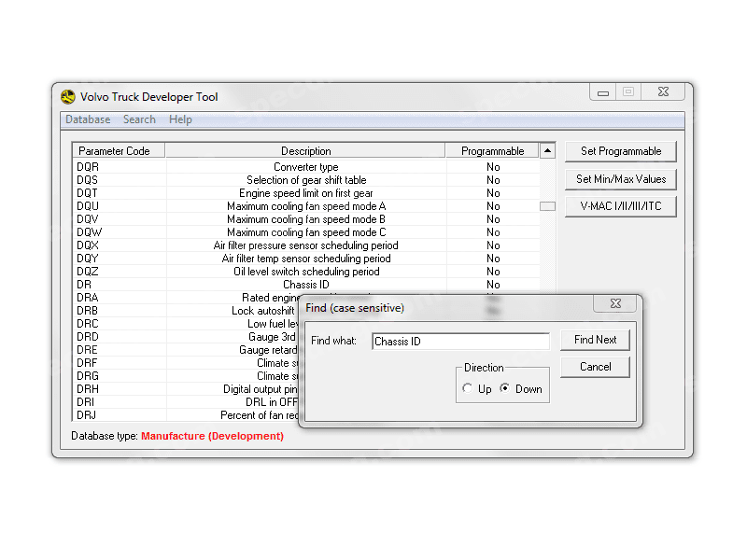
Task: Cancel the Find dialog
Action: tap(595, 367)
